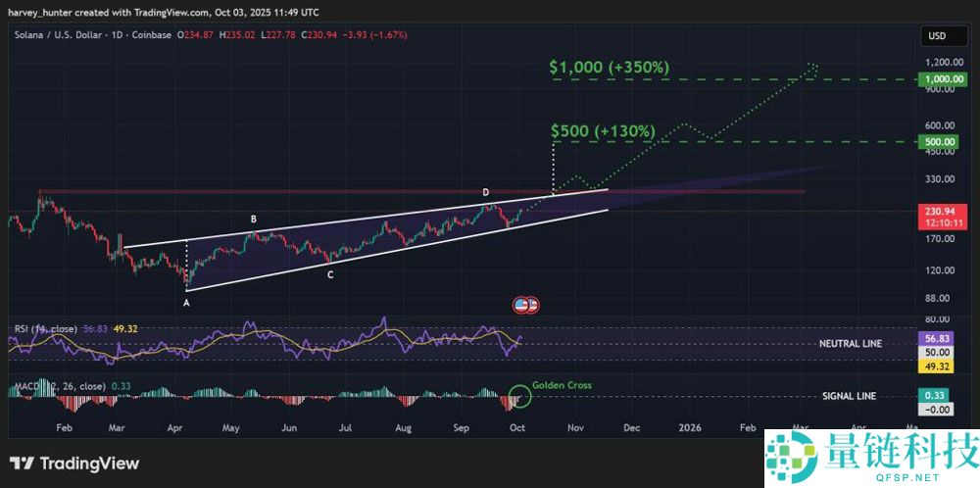Image resolution: width=980 pixels, height=488 pixels.
Task: Click the TradingView logo icon
Action: 24,464
